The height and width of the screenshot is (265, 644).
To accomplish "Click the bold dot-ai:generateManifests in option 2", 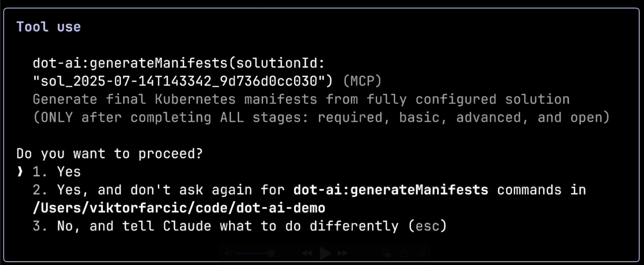I will [x=391, y=190].
